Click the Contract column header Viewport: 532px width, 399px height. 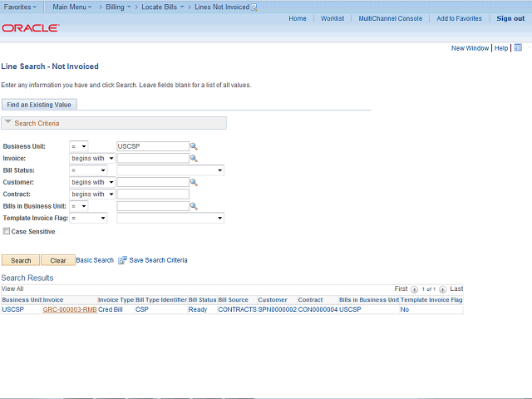[310, 300]
